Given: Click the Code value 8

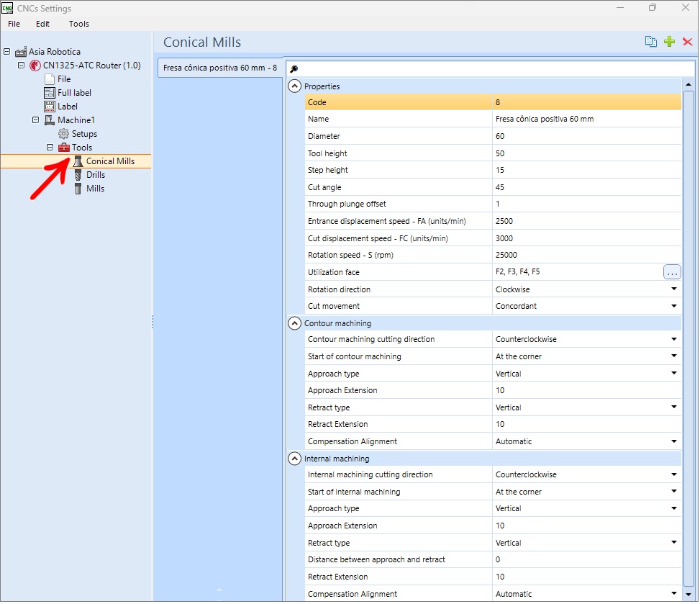Looking at the screenshot, I should (586, 102).
